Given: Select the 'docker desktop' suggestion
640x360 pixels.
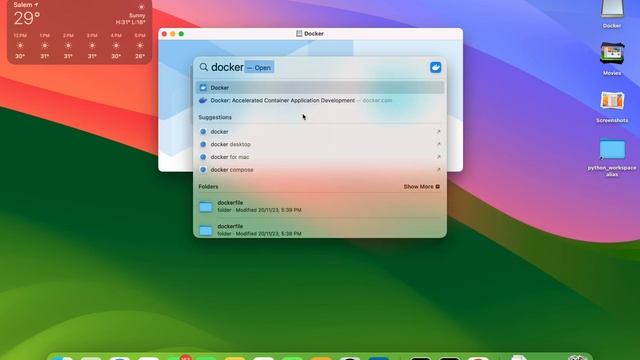Looking at the screenshot, I should (x=320, y=144).
